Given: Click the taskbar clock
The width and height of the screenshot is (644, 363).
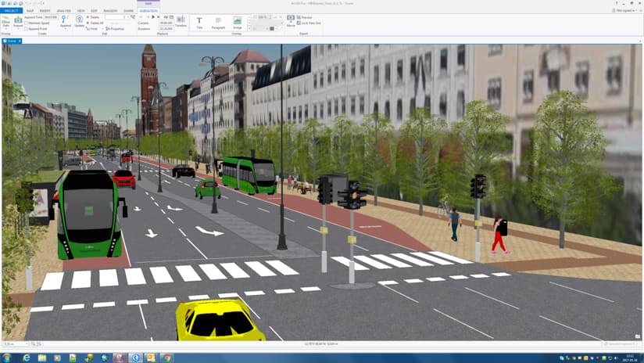Looking at the screenshot, I should click(x=630, y=358).
